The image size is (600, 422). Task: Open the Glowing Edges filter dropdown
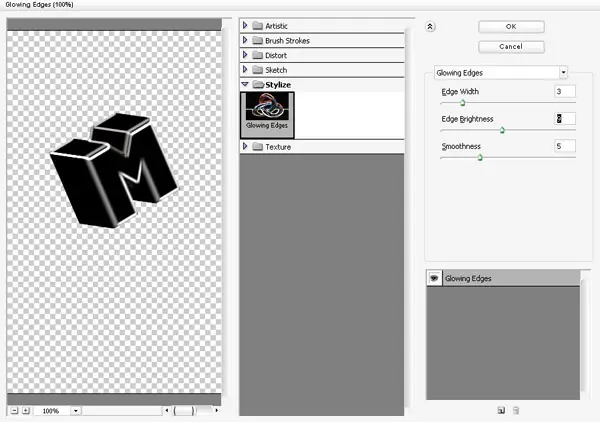563,72
